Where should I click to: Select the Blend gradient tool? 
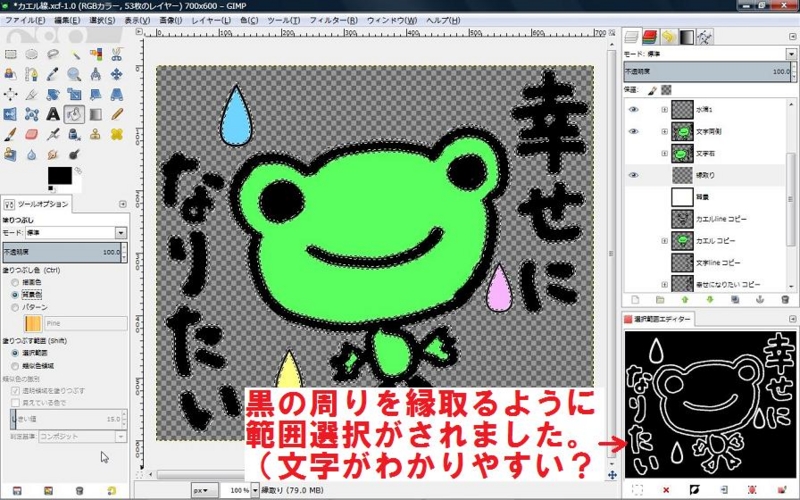96,114
